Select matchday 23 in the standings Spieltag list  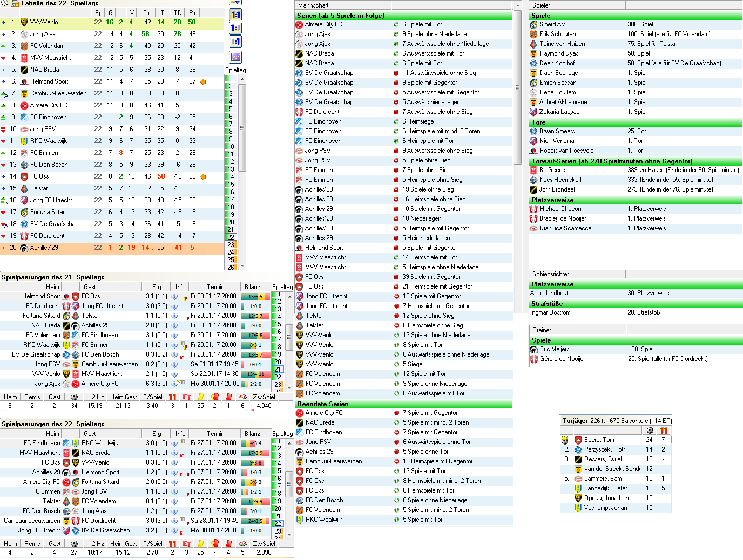pos(231,244)
